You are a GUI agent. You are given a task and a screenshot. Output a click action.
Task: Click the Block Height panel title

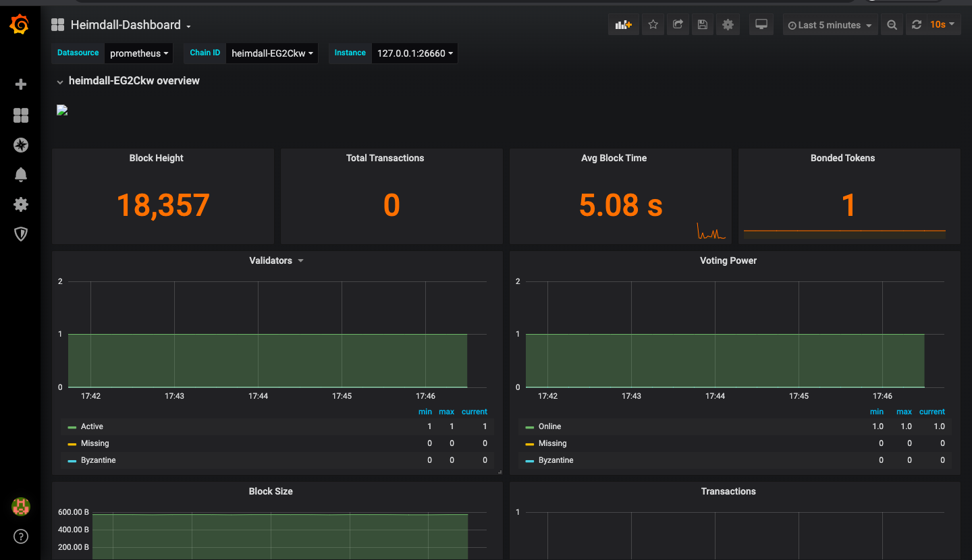tap(156, 158)
